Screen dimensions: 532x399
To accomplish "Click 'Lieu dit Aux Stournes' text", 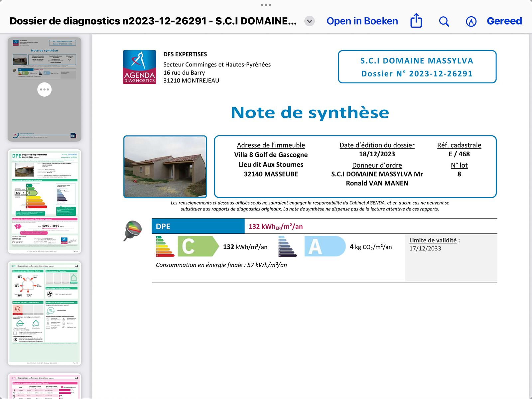I will (x=271, y=164).
